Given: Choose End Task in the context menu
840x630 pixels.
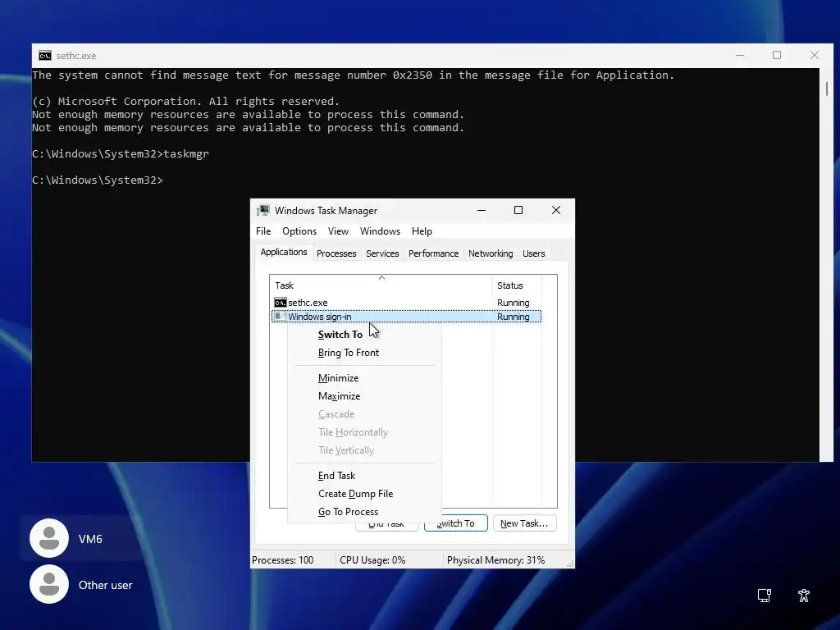Looking at the screenshot, I should click(364, 476).
